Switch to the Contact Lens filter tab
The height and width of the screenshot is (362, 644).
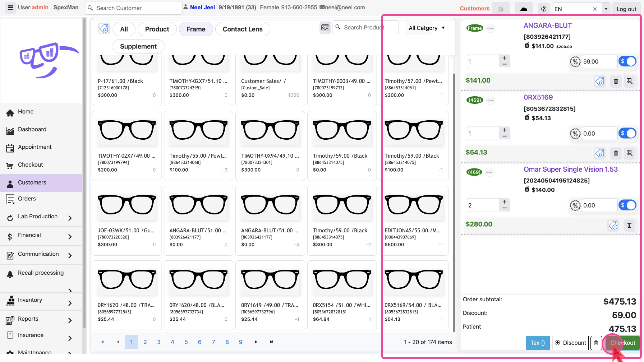tap(243, 29)
